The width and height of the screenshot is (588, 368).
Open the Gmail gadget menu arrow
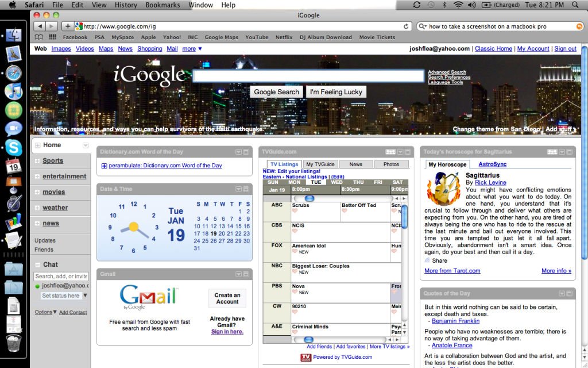pyautogui.click(x=238, y=274)
